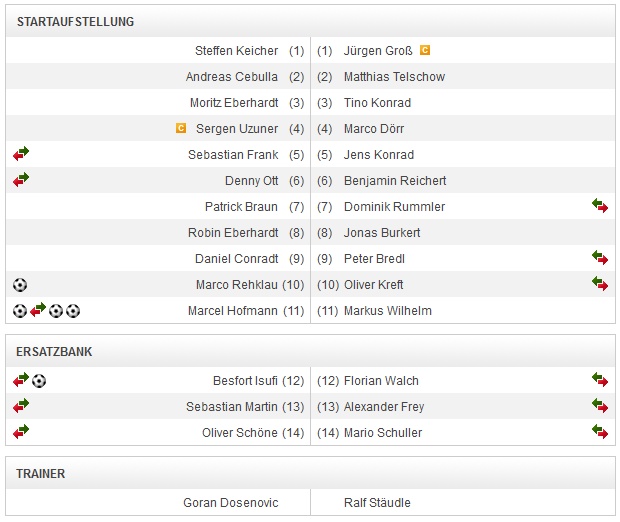620x522 pixels.
Task: Click the Startaufstellung section header
Action: (75, 22)
